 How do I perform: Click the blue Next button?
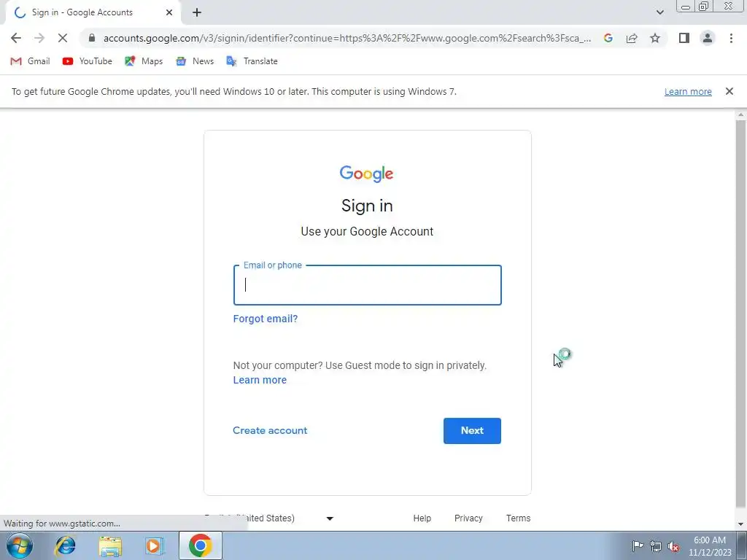tap(472, 430)
